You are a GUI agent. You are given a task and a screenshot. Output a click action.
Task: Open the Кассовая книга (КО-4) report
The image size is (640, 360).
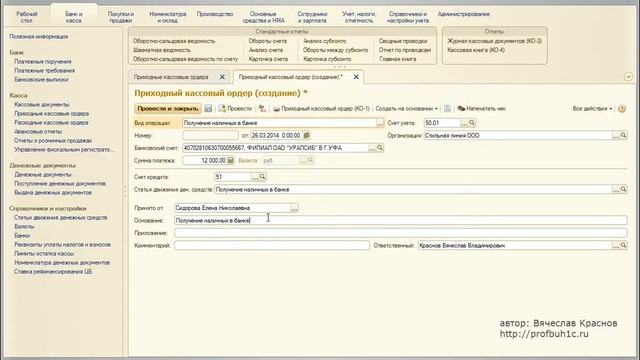[x=476, y=50]
